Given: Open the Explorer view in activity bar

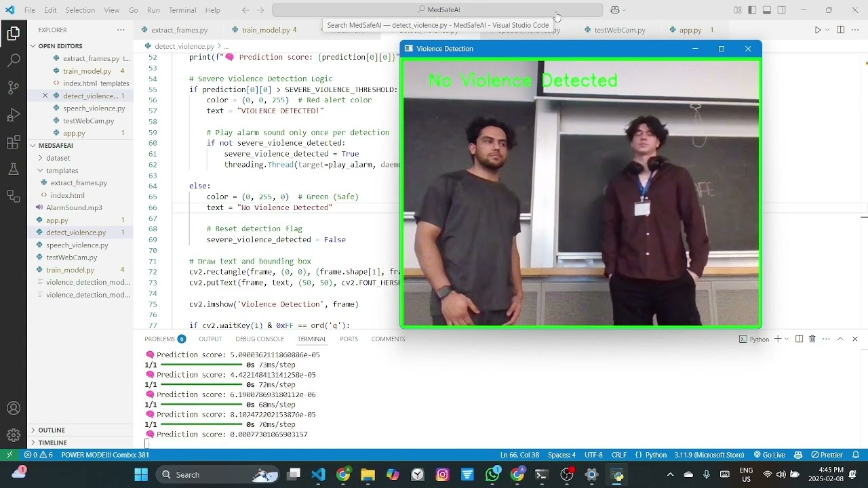Looking at the screenshot, I should (13, 33).
